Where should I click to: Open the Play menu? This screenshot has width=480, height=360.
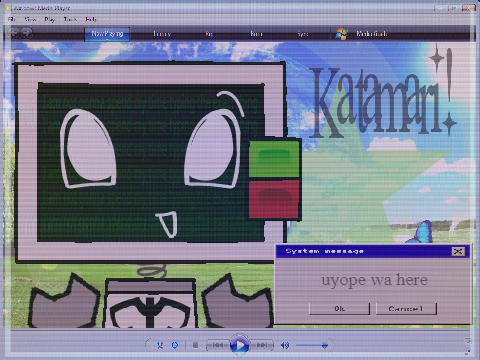(50, 19)
